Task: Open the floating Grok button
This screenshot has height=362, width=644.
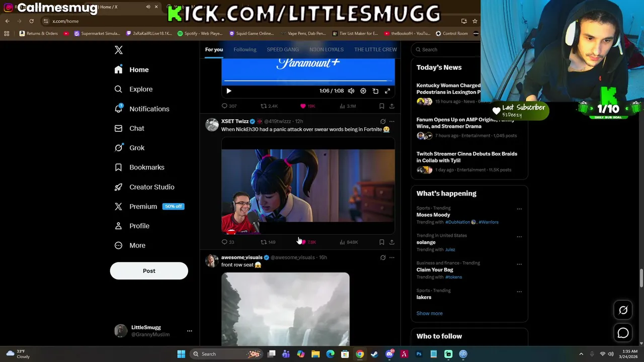Action: (623, 310)
